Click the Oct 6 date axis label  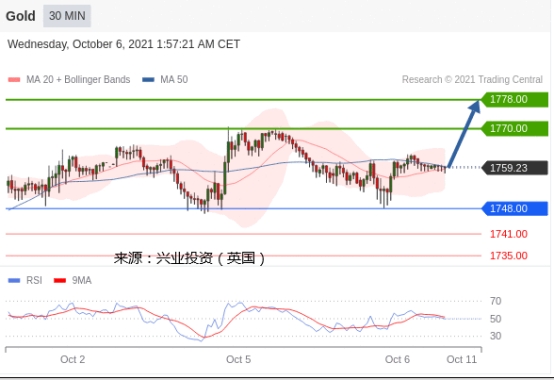(x=397, y=360)
